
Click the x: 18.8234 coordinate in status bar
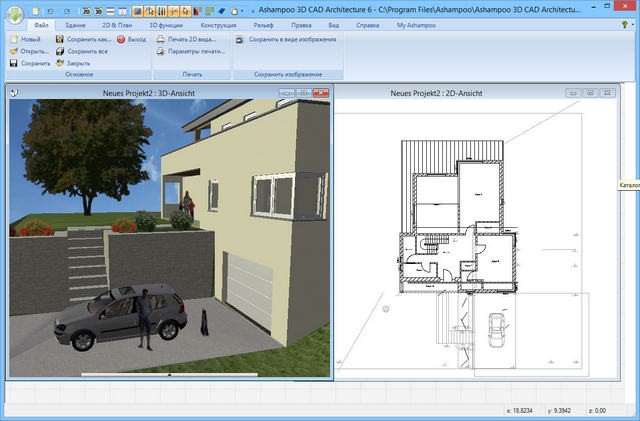pyautogui.click(x=520, y=410)
